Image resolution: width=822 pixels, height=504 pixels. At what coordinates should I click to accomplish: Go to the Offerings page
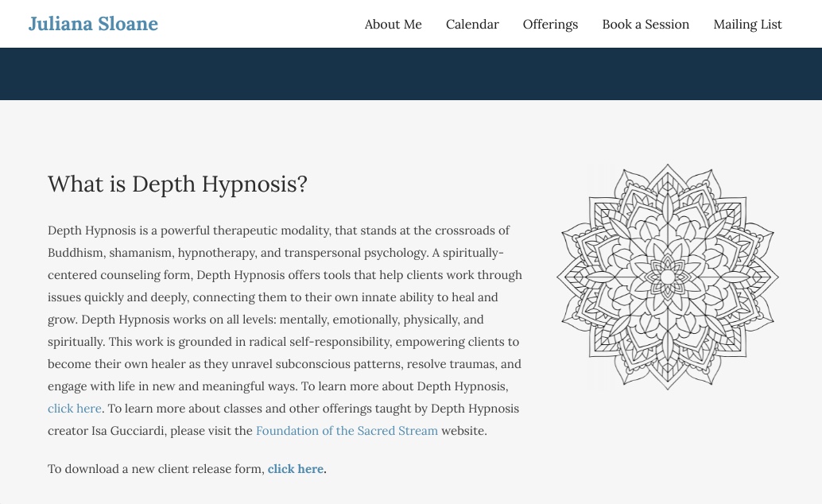[550, 25]
